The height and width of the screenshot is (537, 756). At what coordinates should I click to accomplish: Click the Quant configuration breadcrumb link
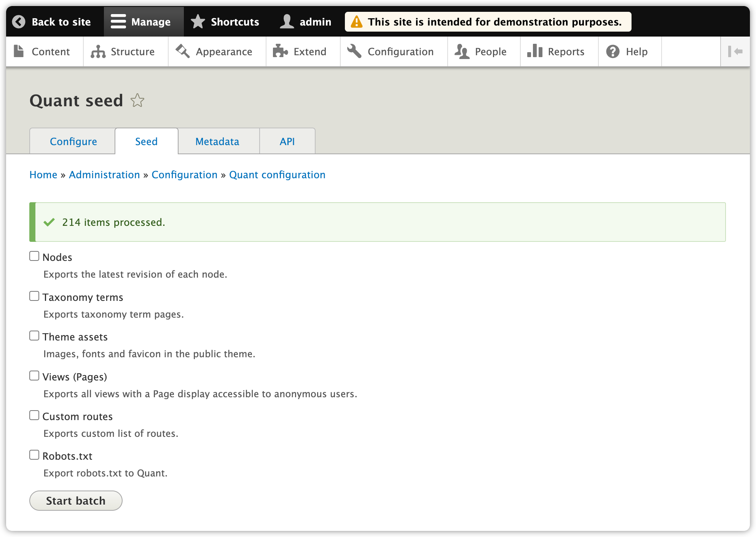(277, 174)
